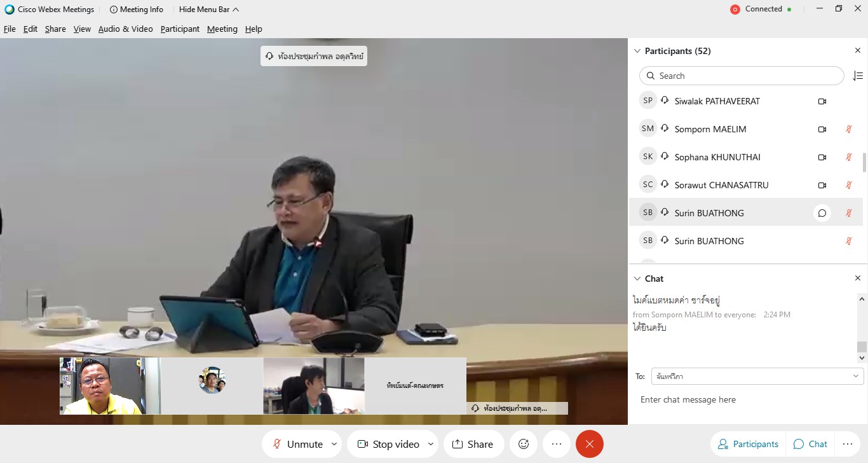868x463 pixels.
Task: Click the SK avatar of Sophana KHUNUTHAI
Action: point(648,157)
